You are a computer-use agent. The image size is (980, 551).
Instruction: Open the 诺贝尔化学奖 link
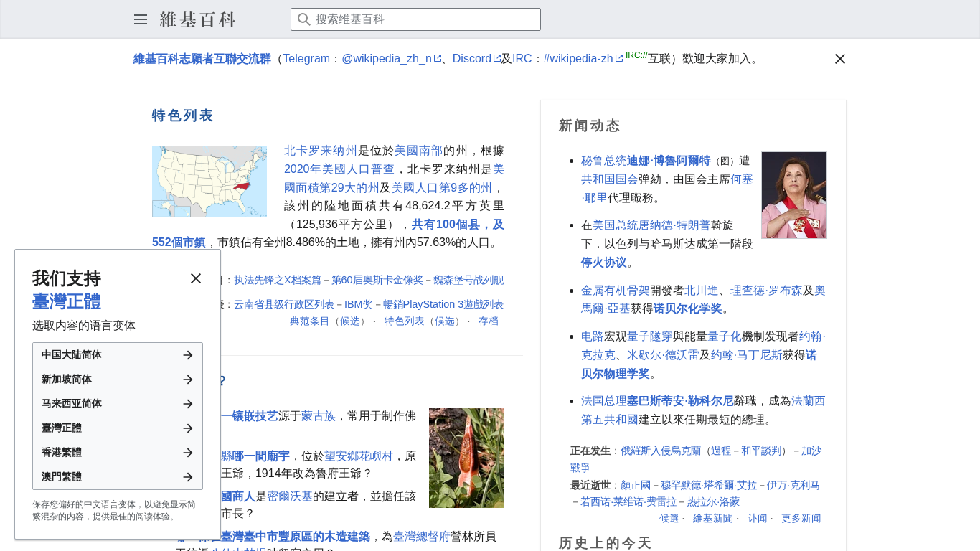click(x=687, y=309)
